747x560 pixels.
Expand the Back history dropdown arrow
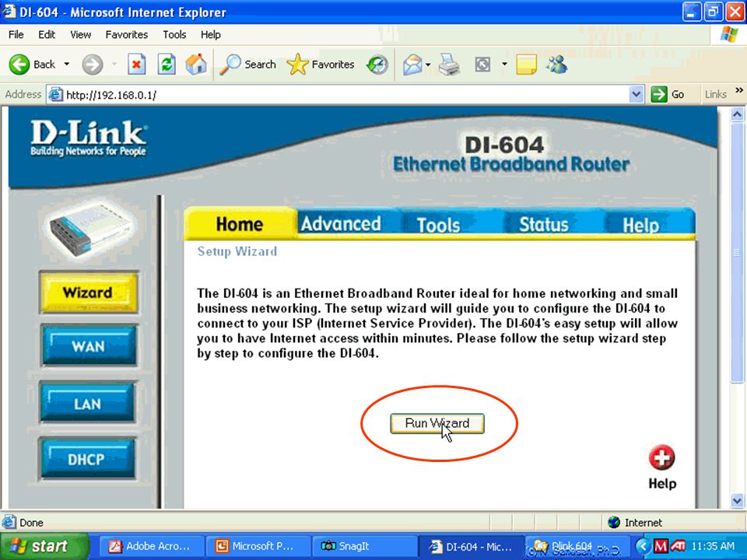67,65
